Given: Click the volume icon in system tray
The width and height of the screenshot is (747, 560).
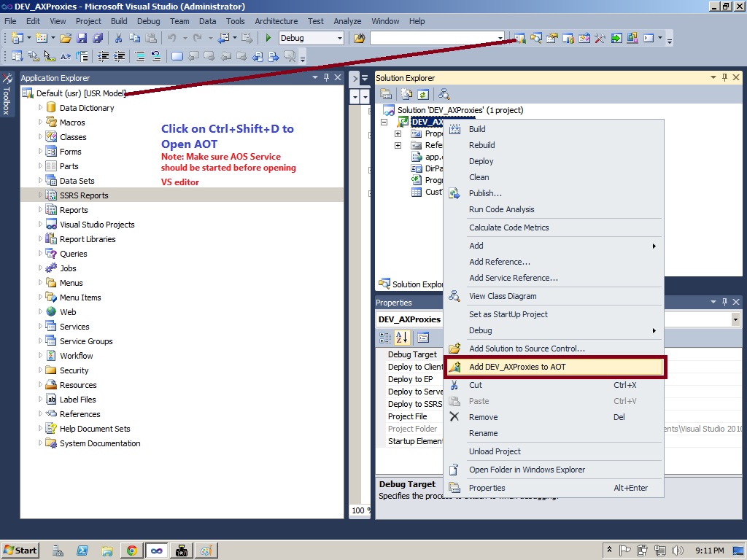Looking at the screenshot, I should click(x=677, y=551).
